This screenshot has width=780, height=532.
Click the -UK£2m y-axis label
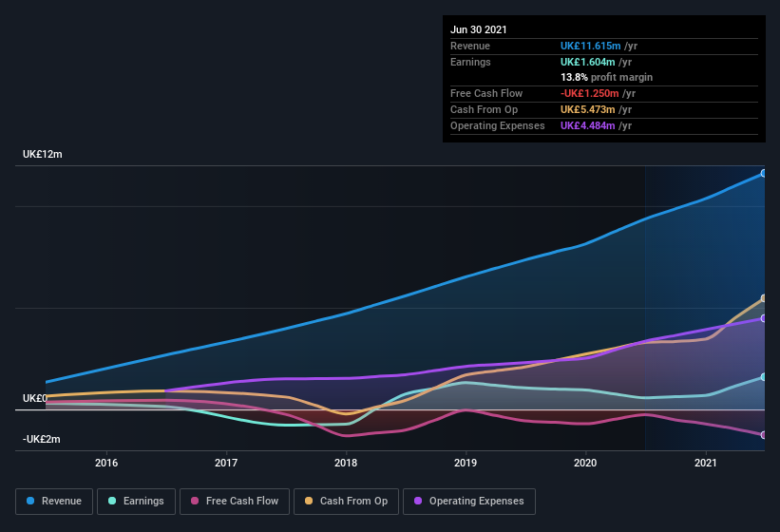coord(41,439)
